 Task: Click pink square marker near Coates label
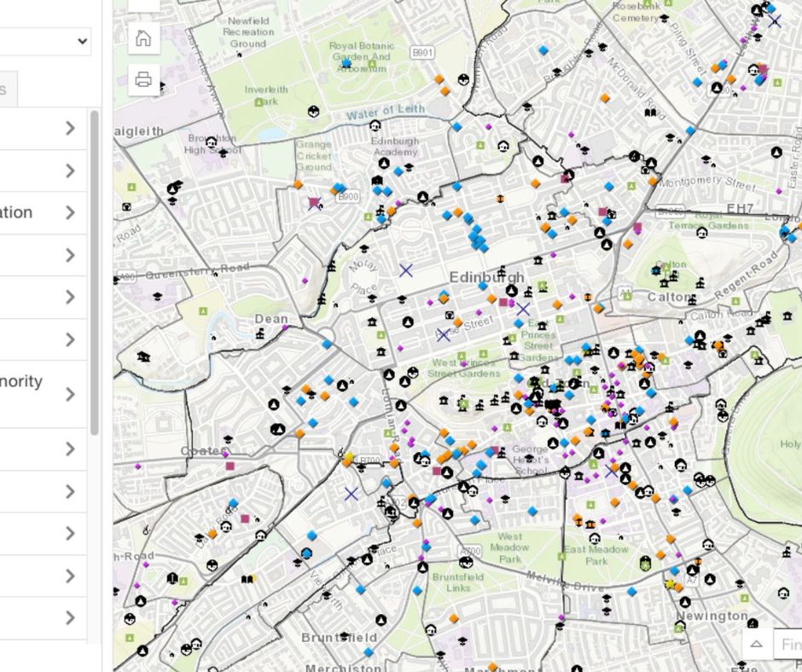pos(230,466)
